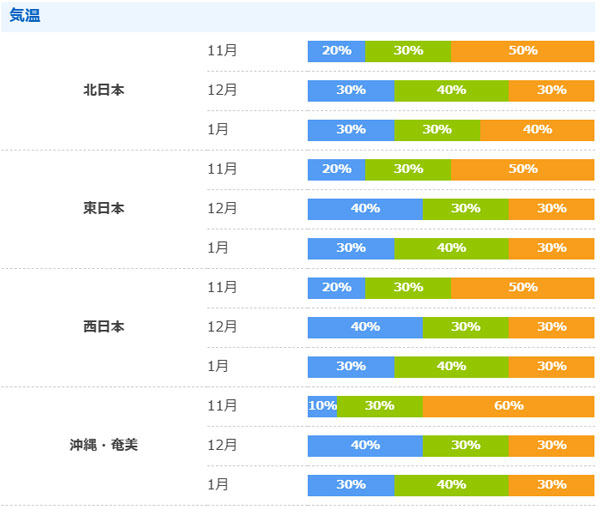This screenshot has height=507, width=600.
Task: Click 東日本 12月 blue 40% segment
Action: tap(365, 209)
